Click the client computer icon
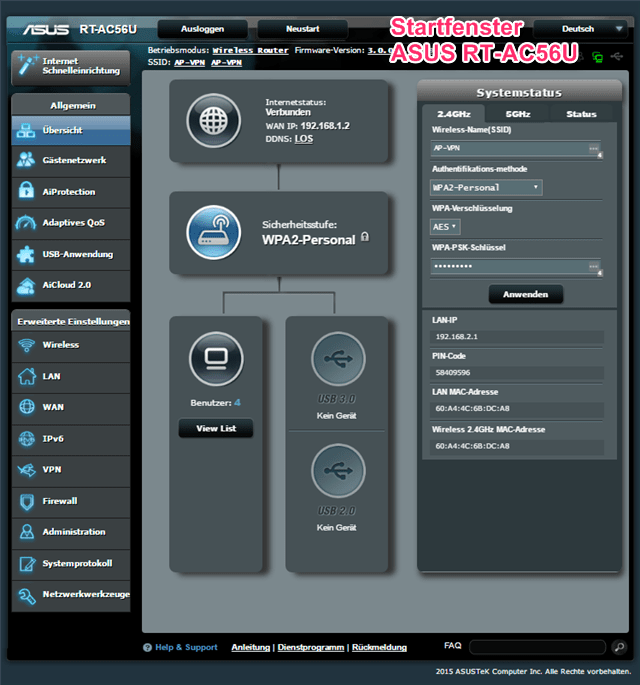 pos(216,359)
